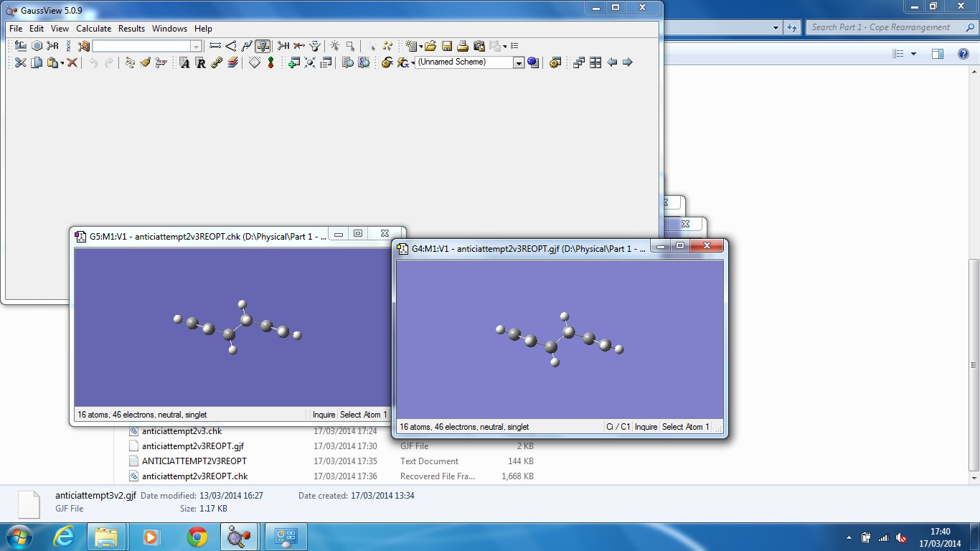This screenshot has height=551, width=980.
Task: Select the Modify Angle tool
Action: [x=231, y=46]
